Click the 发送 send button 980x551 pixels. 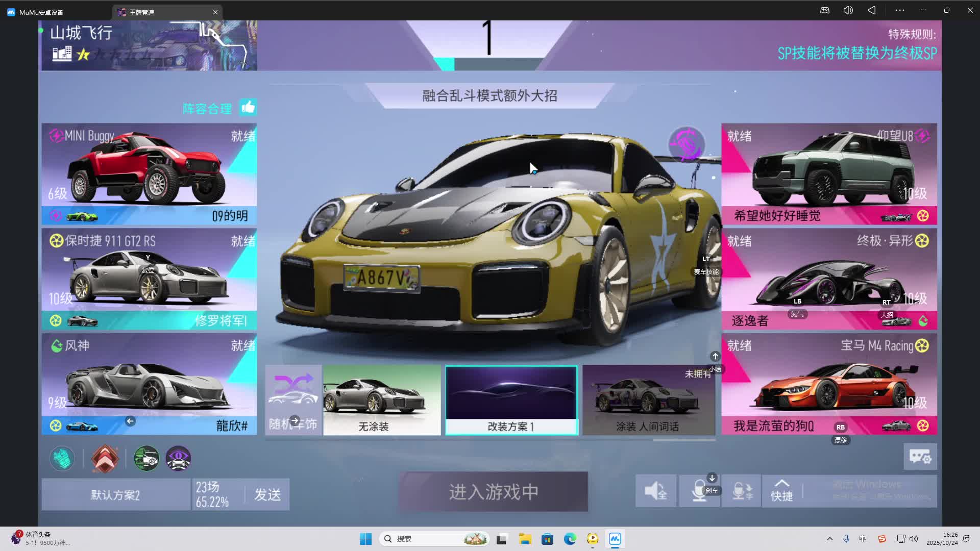click(267, 494)
